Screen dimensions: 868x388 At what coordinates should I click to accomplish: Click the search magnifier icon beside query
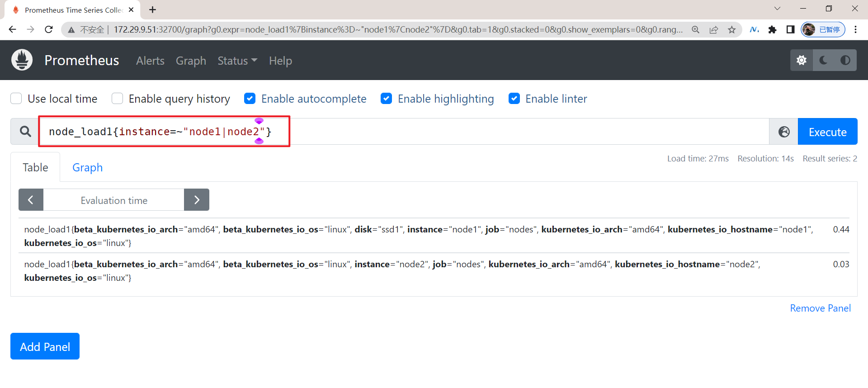coord(25,132)
